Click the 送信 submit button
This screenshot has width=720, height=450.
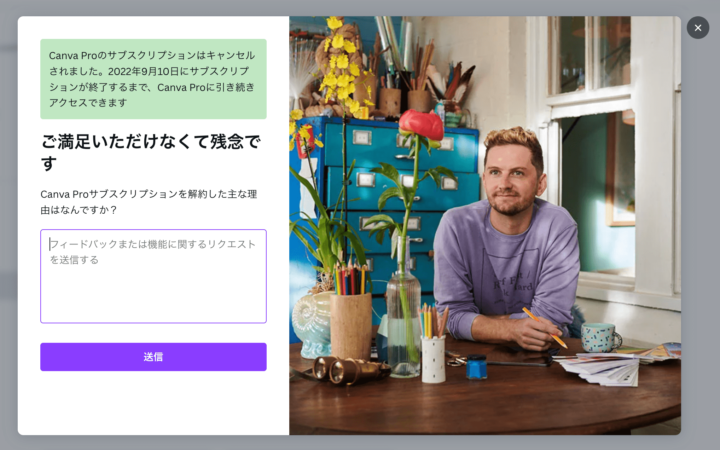tap(153, 357)
